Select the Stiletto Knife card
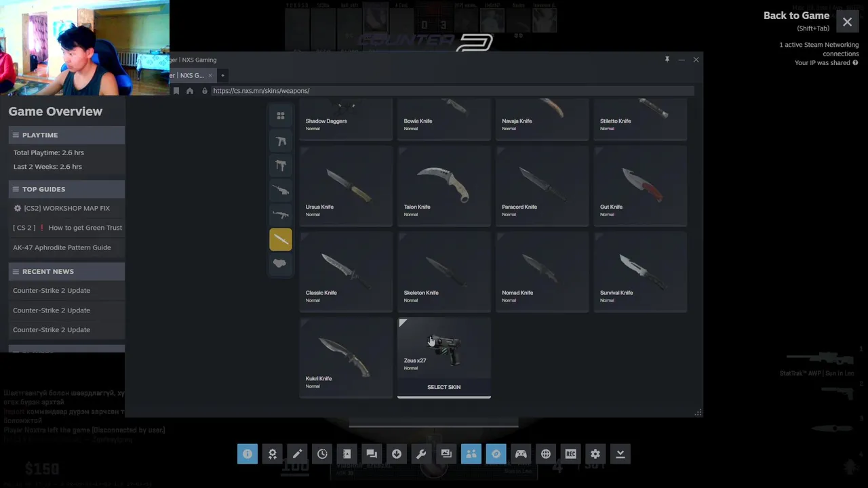 (640, 119)
